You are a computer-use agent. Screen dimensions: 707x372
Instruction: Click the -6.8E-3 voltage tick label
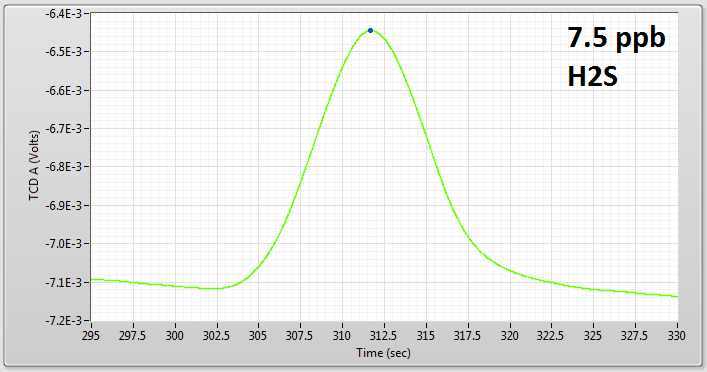63,167
